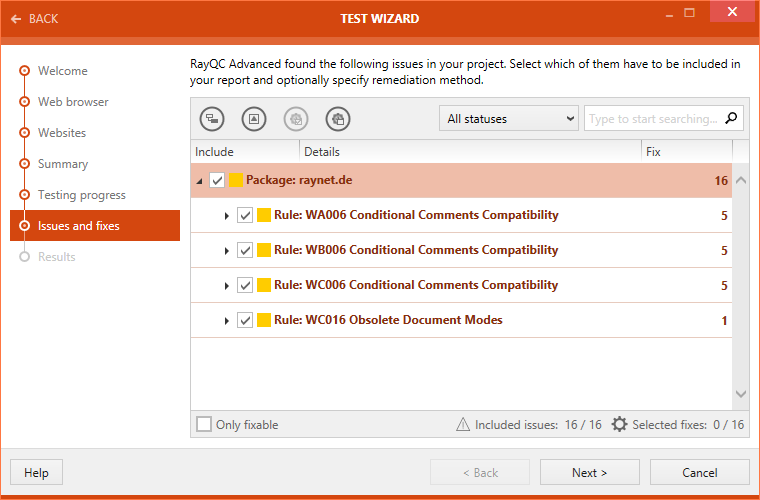Viewport: 760px width, 500px height.
Task: Expand the WC016 rule row
Action: pyautogui.click(x=226, y=320)
